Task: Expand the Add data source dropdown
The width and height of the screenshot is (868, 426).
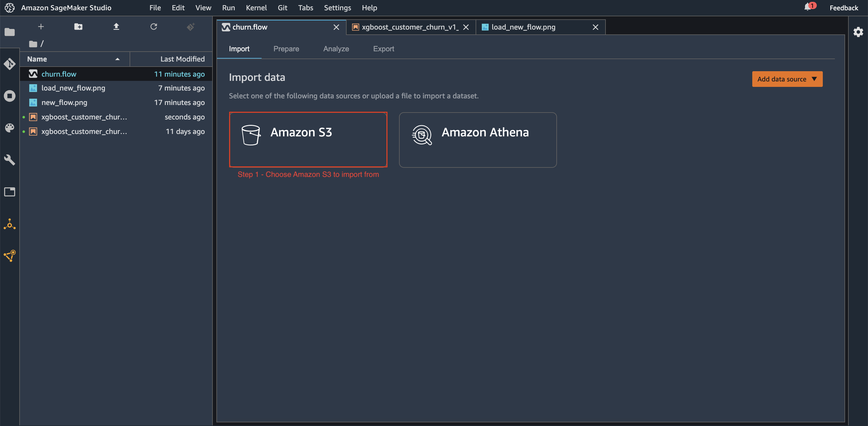Action: click(787, 79)
